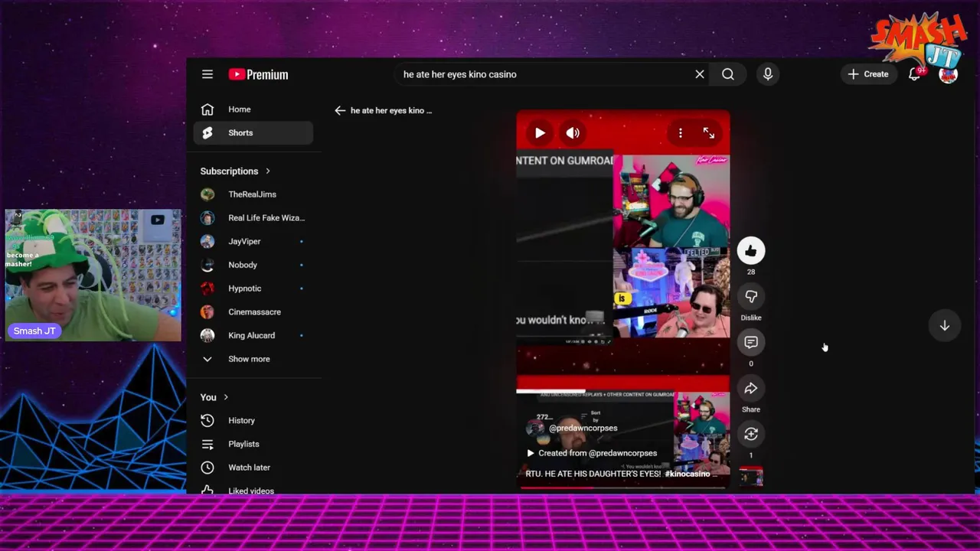Click TheRealJims avatar icon
This screenshot has height=551, width=980.
click(207, 194)
